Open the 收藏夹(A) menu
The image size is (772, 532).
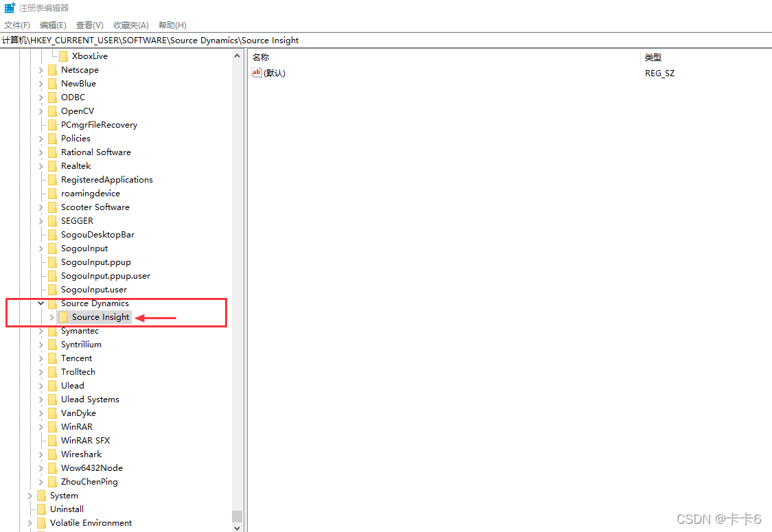[131, 25]
